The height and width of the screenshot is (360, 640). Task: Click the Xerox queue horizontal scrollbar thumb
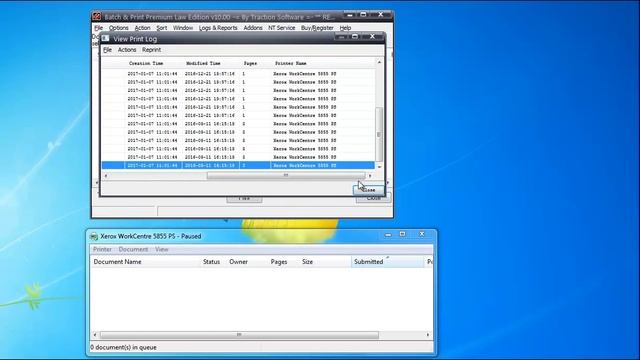tap(239, 335)
